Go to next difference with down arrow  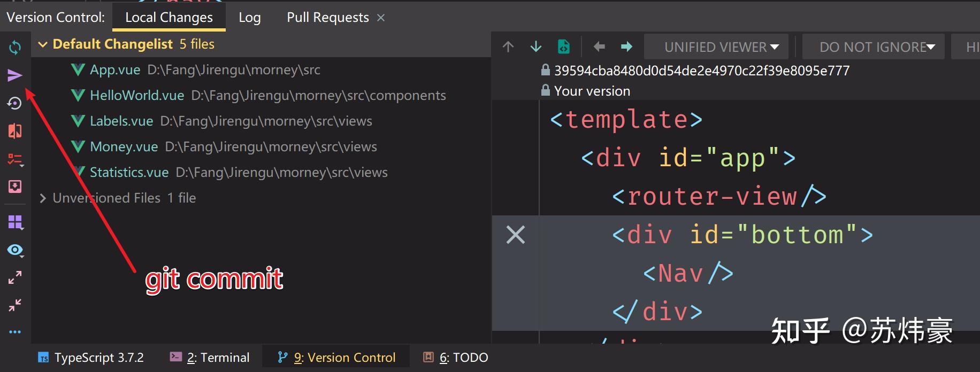point(536,47)
